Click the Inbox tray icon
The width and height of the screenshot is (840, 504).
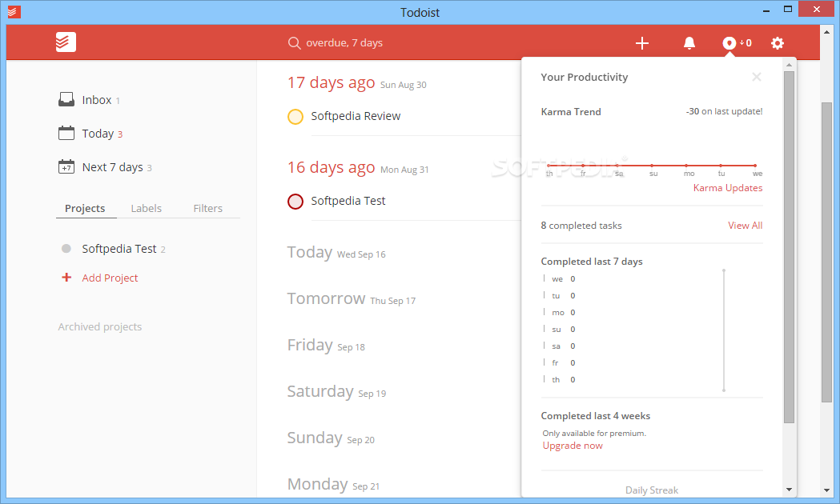(x=66, y=99)
